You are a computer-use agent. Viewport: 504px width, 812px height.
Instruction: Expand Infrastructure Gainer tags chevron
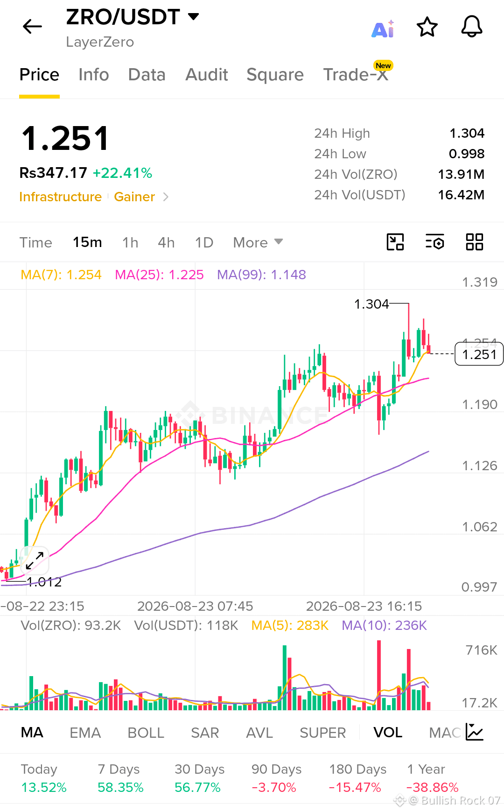click(166, 197)
